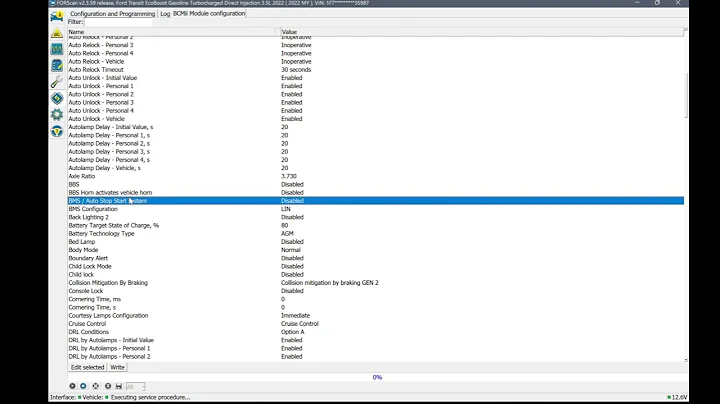Select Auto Unlock - Initial Value row
The width and height of the screenshot is (720, 404).
point(376,78)
